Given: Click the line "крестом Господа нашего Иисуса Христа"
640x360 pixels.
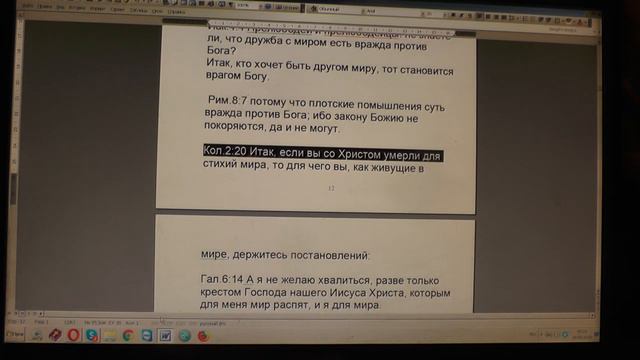Looking at the screenshot, I should coord(325,293).
